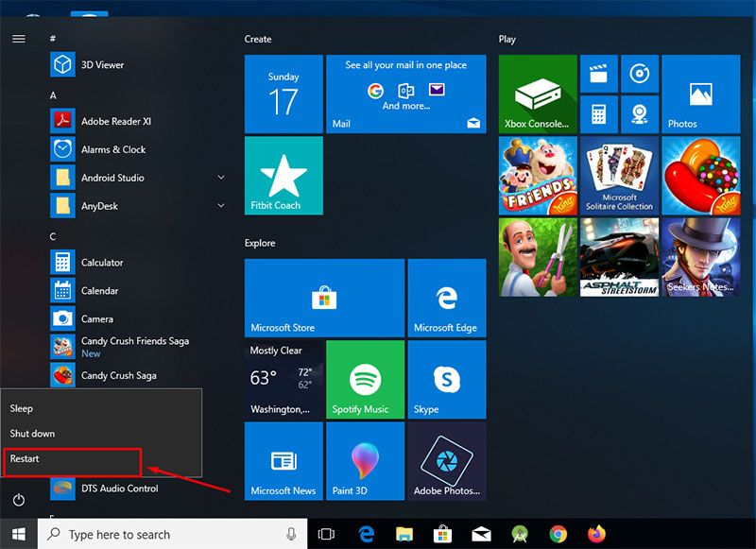Launch Asphalt Streetstorm tile
The height and width of the screenshot is (549, 756).
620,257
